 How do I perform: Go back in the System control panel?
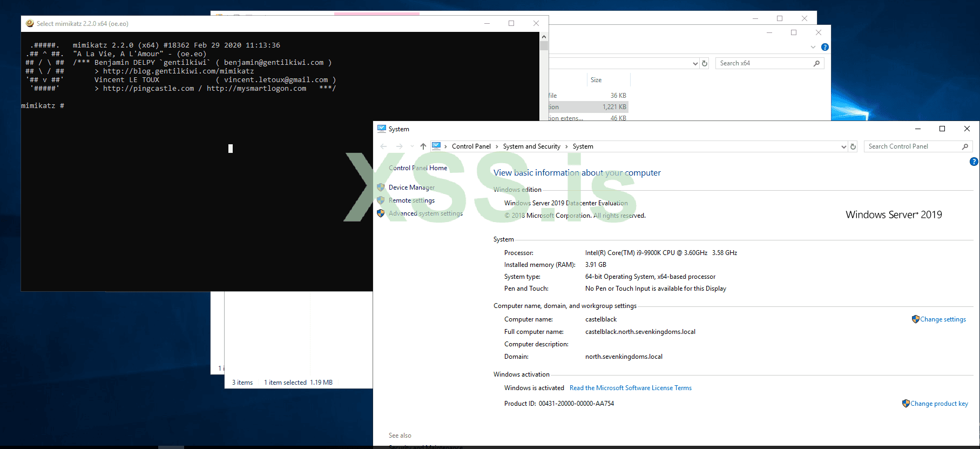pos(383,146)
